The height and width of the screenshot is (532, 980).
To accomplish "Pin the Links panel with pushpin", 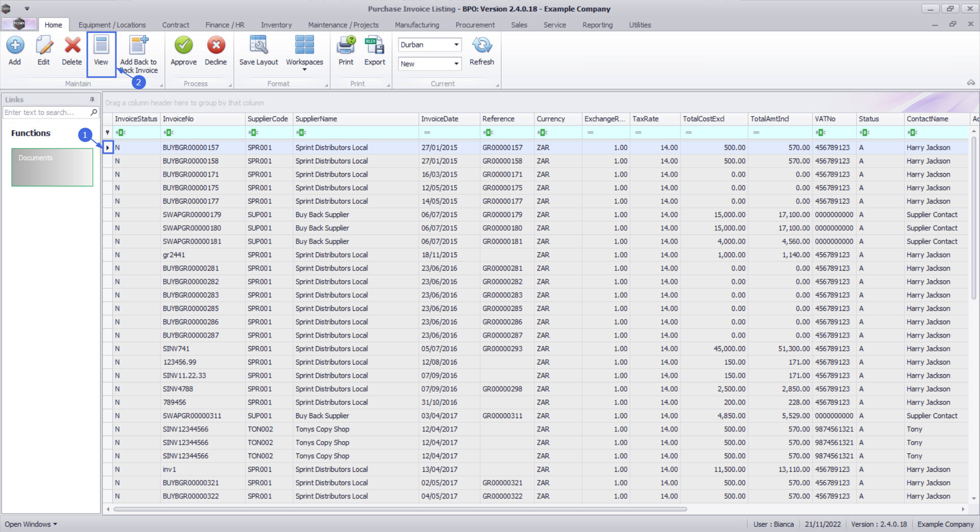I will click(x=92, y=100).
